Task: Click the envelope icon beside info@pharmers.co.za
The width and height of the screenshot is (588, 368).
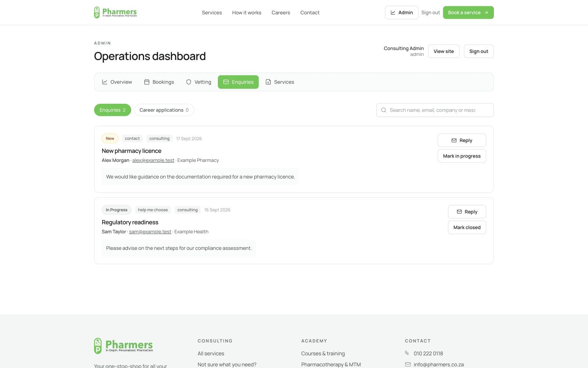Action: [x=408, y=364]
